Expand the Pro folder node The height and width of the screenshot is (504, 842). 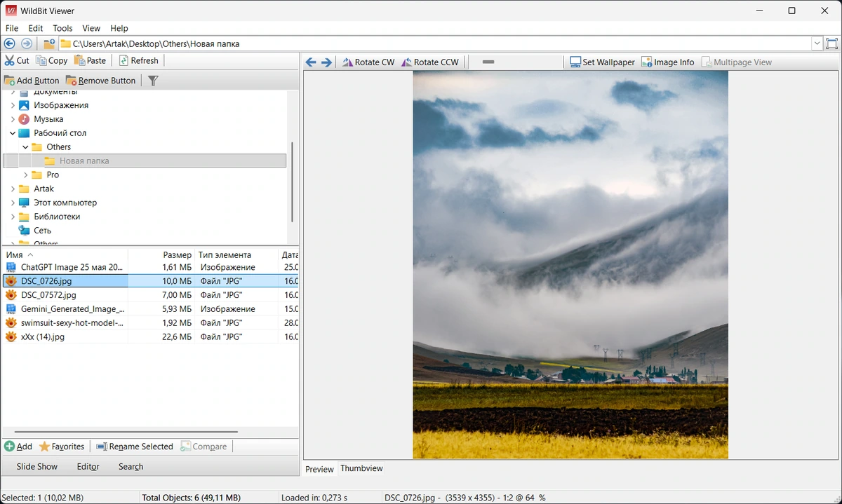[26, 175]
